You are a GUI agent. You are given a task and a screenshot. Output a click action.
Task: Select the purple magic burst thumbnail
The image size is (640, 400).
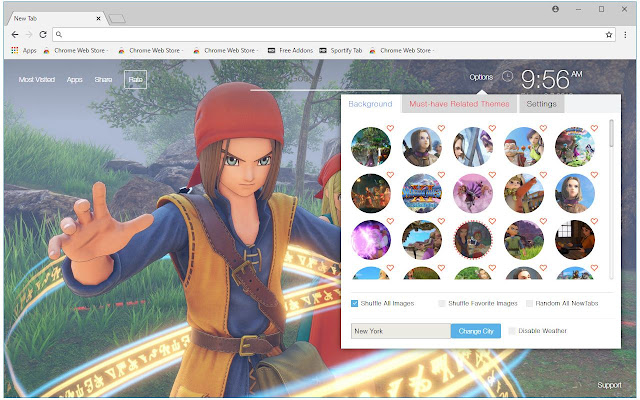coord(371,240)
